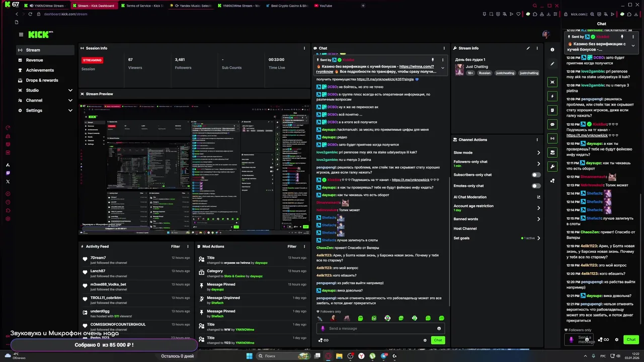The image size is (644, 362).
Task: Open the winna.com link in the pinned message
Action: click(417, 66)
